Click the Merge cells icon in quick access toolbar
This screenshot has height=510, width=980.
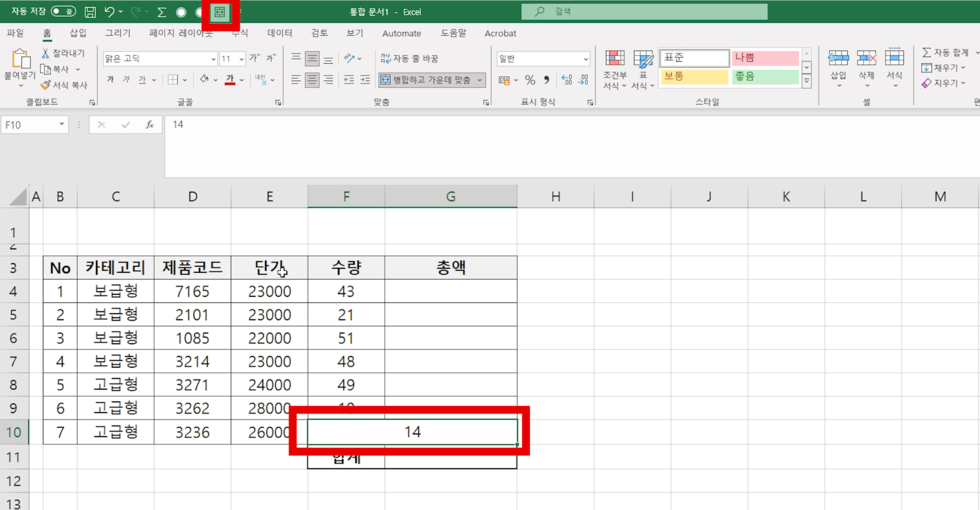(x=219, y=13)
